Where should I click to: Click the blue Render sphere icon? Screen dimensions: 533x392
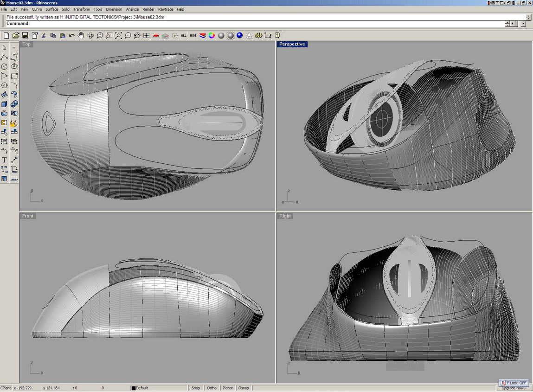(240, 35)
